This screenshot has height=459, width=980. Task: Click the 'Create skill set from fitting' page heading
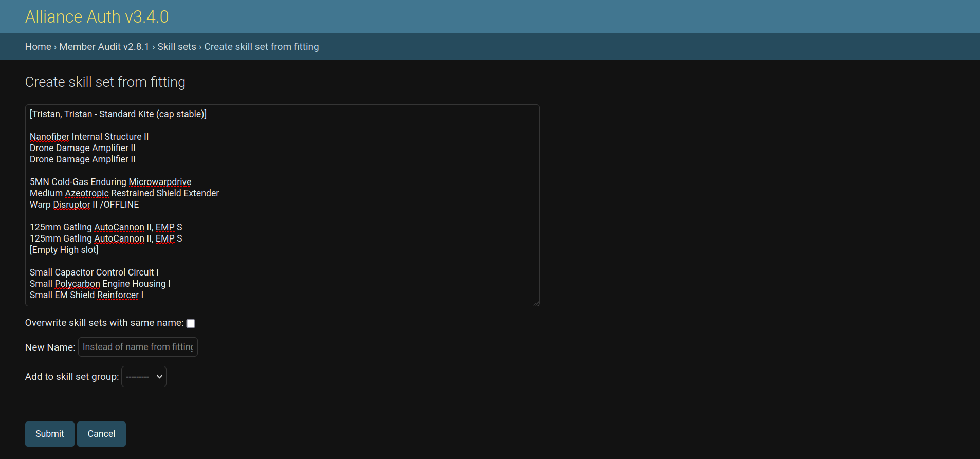(105, 82)
